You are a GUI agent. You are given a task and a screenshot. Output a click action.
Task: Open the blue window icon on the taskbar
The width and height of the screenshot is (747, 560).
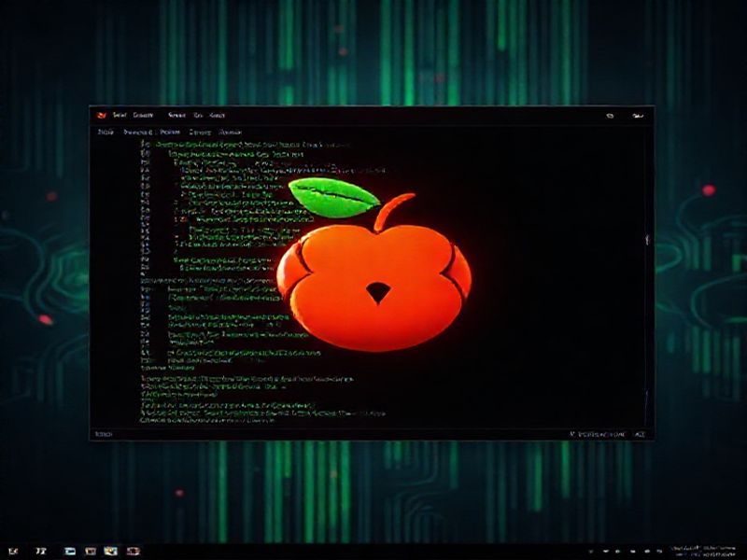point(69,552)
